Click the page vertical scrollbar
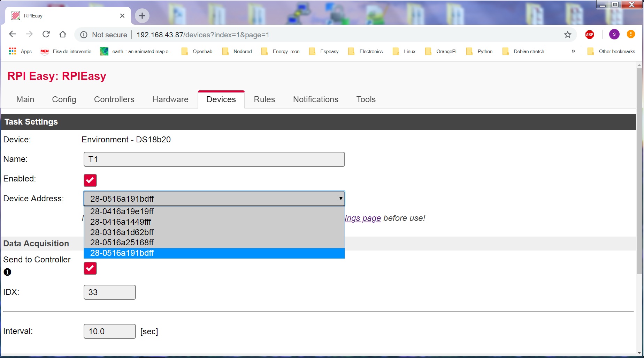Screen dimensions: 644x358 pos(639,171)
